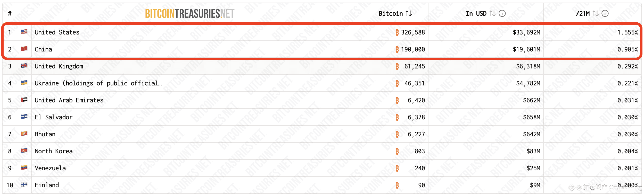Open the Ukraine holdings entry
This screenshot has height=194, width=644.
98,83
